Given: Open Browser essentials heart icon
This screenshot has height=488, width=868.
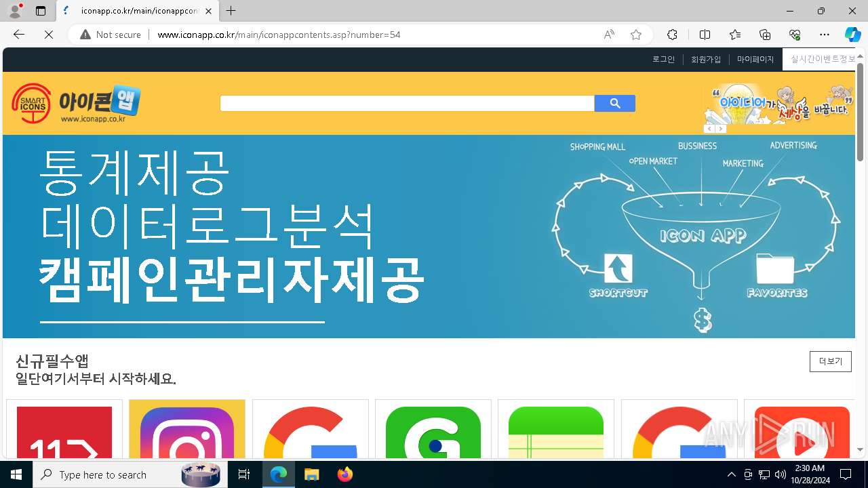Looking at the screenshot, I should click(795, 35).
